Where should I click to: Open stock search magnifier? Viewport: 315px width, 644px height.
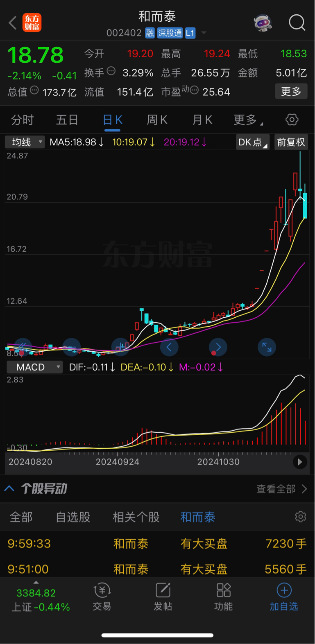(297, 23)
